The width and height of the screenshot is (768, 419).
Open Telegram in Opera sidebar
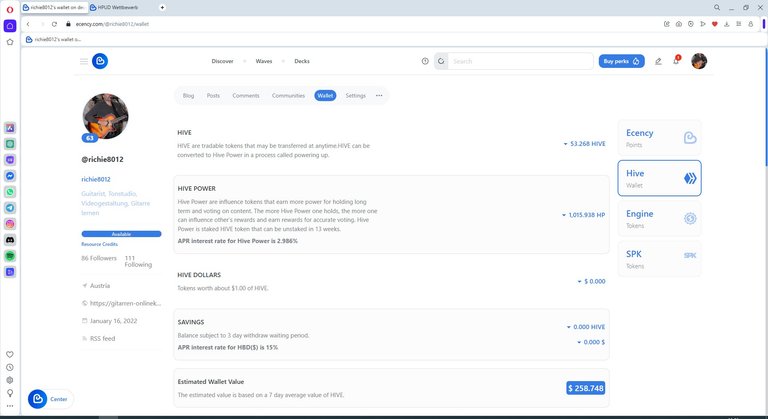10,208
